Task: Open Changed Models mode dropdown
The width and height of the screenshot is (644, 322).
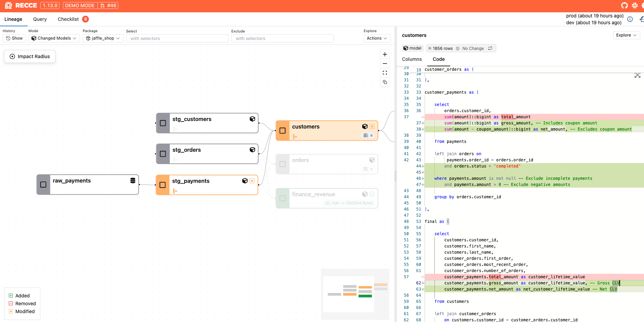Action: [54, 38]
